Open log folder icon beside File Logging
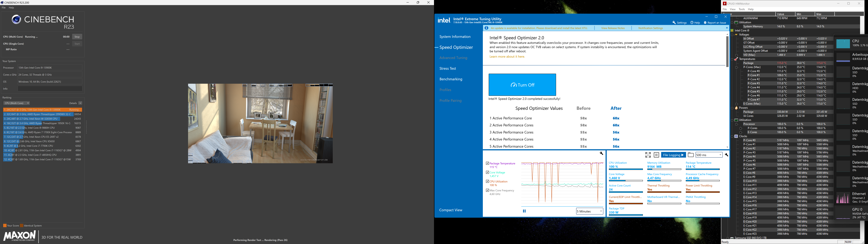 point(691,155)
